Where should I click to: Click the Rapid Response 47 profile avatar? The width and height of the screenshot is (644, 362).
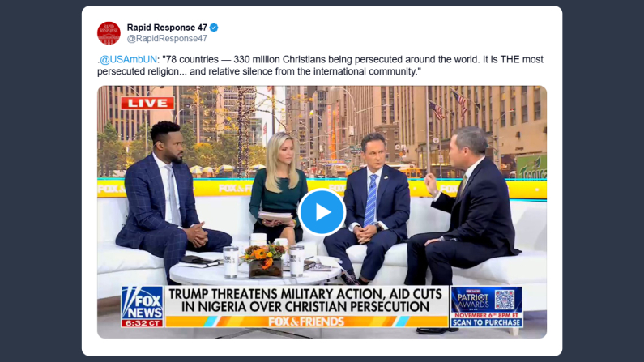(x=109, y=33)
